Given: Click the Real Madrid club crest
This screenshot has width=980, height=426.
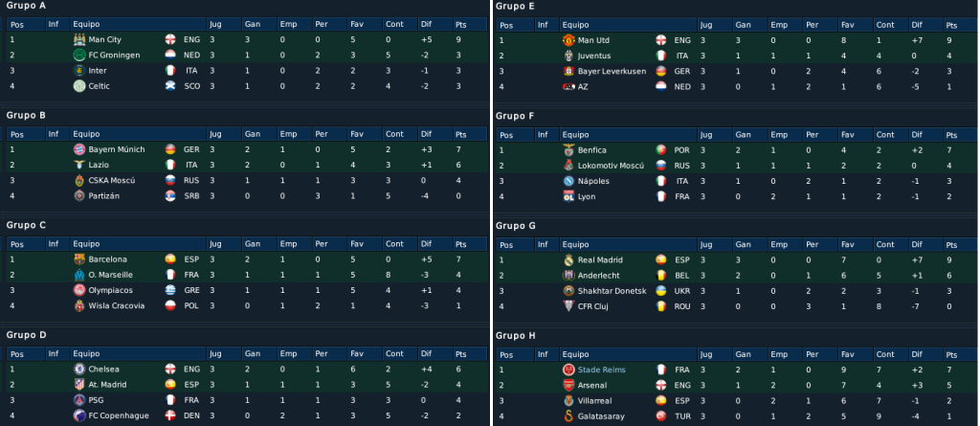Looking at the screenshot, I should click(568, 260).
